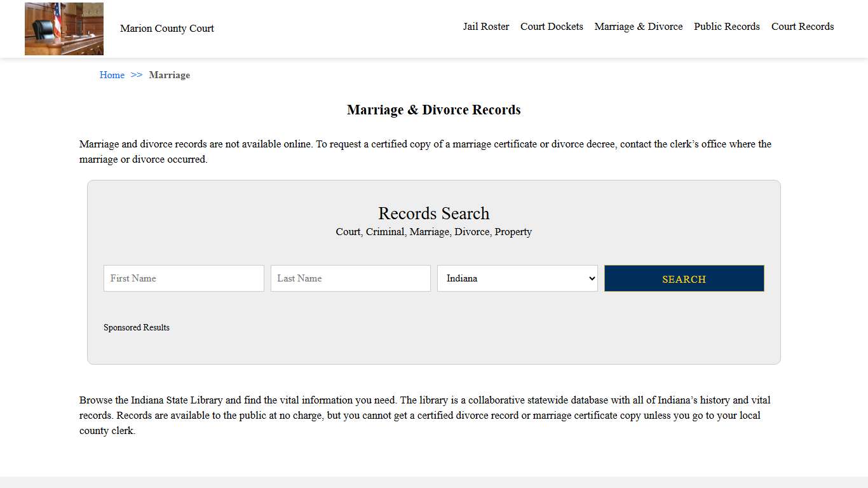The width and height of the screenshot is (868, 488).
Task: Navigate to Court Dockets
Action: [552, 26]
